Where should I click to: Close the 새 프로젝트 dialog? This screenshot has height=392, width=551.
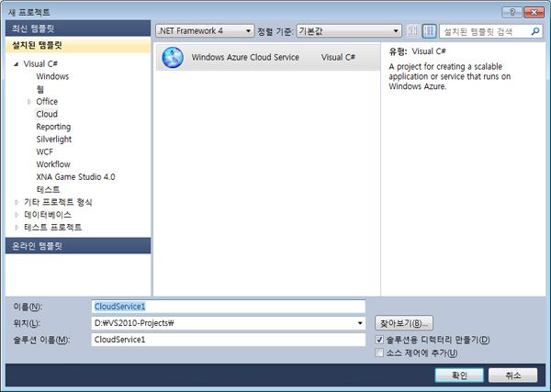pyautogui.click(x=534, y=12)
